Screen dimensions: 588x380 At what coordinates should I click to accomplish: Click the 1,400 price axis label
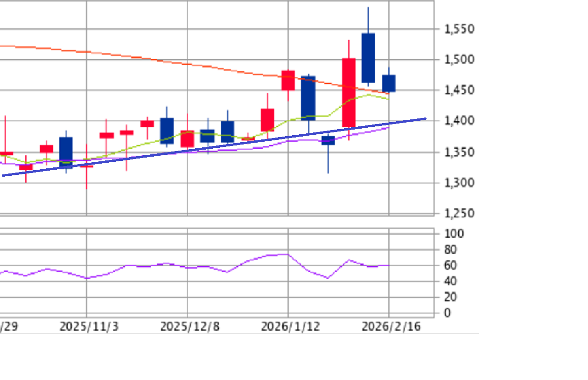[459, 121]
